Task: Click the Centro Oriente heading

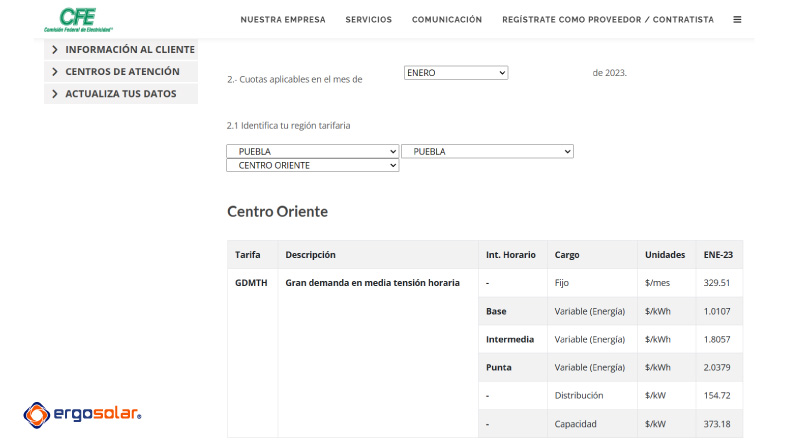Action: (277, 211)
